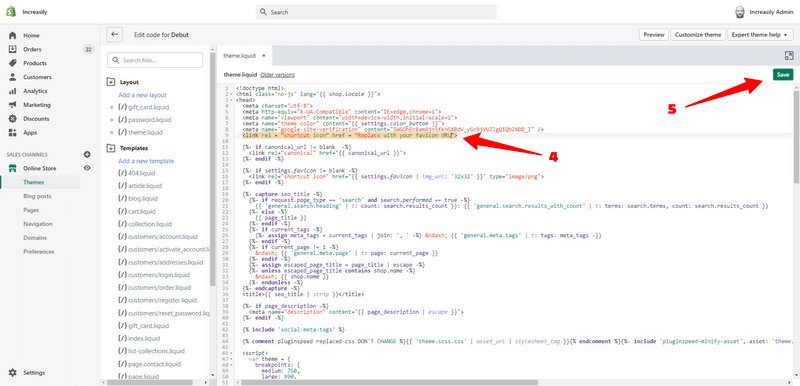Screen dimensions: 800x386
Task: Click the green Save button
Action: (783, 75)
